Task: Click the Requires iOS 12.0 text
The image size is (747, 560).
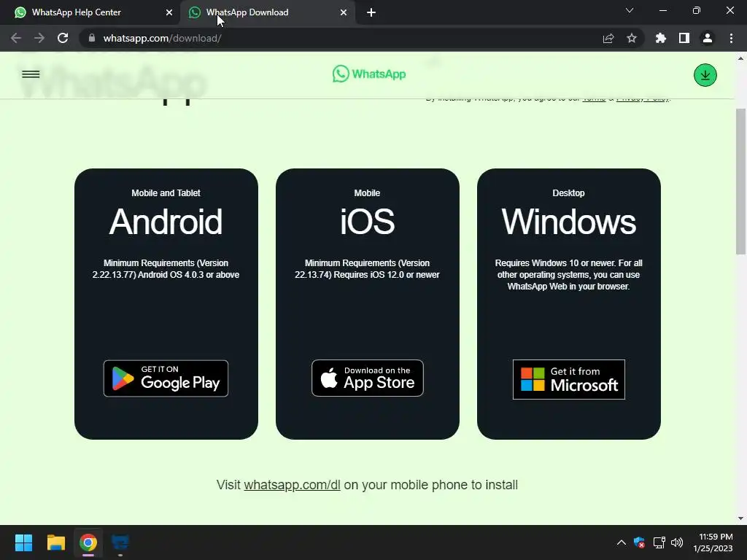Action: point(368,268)
